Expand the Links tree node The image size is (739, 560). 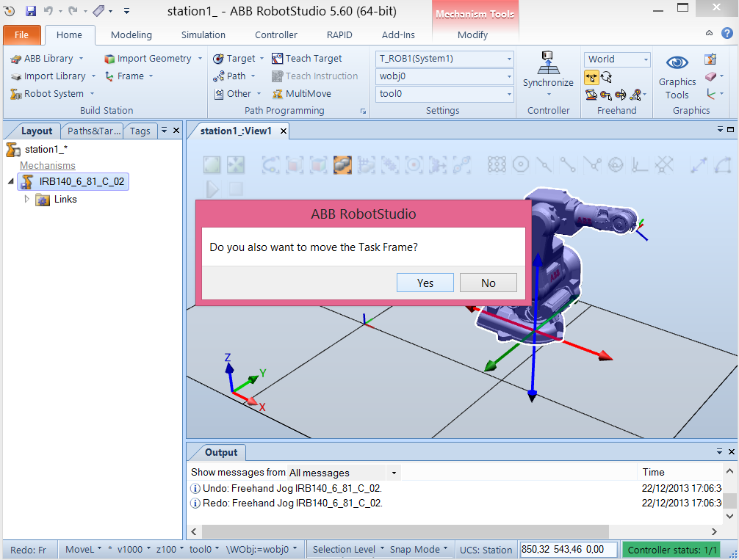click(x=27, y=199)
